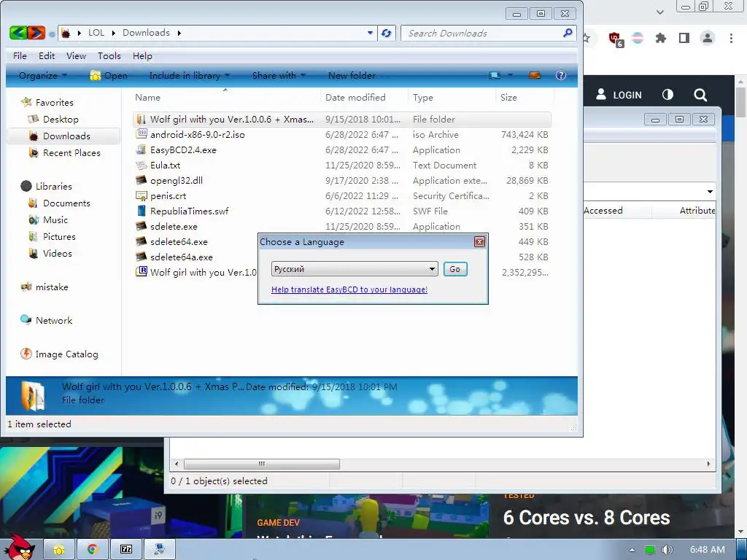Click the Angry Birds start button
This screenshot has height=560, width=747.
tap(19, 548)
